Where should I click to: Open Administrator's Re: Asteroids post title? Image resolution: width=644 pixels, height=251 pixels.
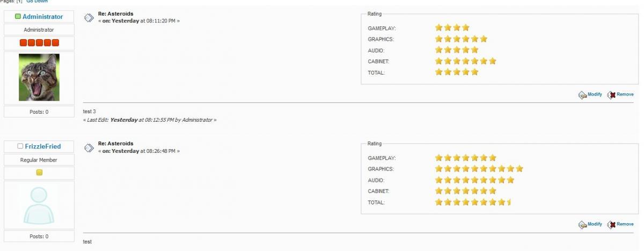116,13
